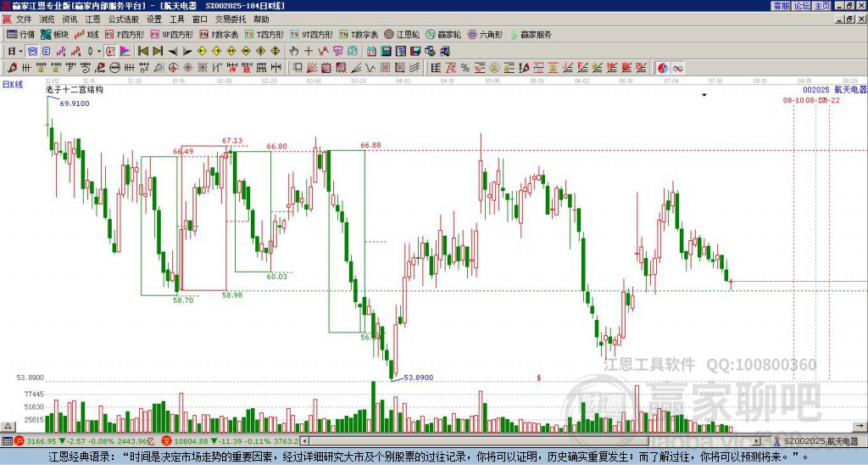The image size is (868, 465).
Task: Toggle the purple multi-chart view button
Action: pos(33,52)
